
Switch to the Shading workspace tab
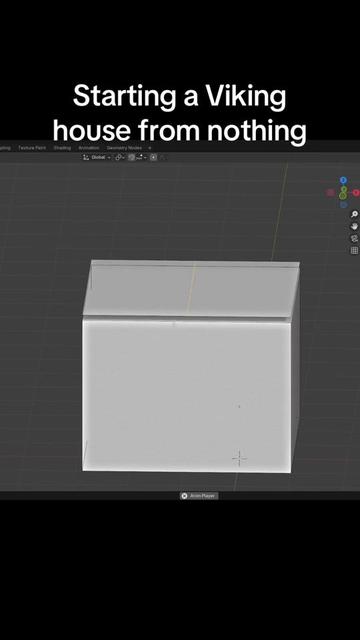(x=62, y=148)
